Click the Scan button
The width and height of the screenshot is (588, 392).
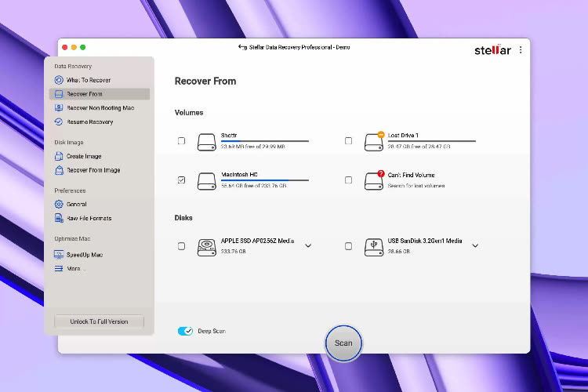click(x=343, y=343)
